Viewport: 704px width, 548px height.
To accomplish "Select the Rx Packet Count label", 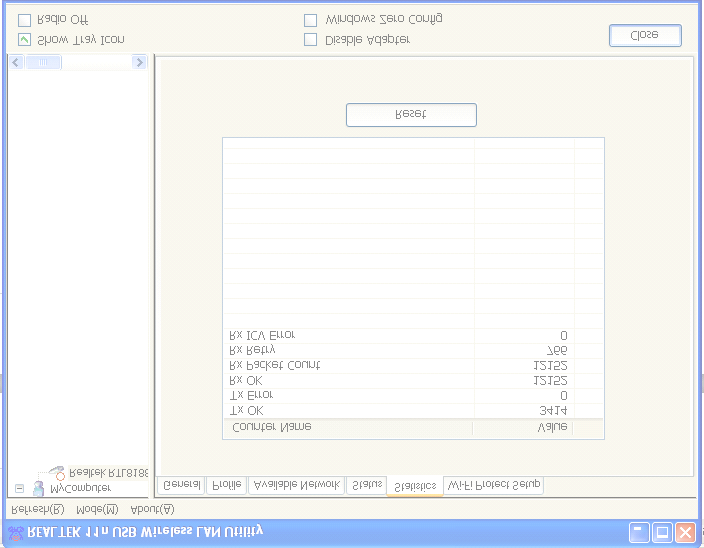I will tap(275, 365).
